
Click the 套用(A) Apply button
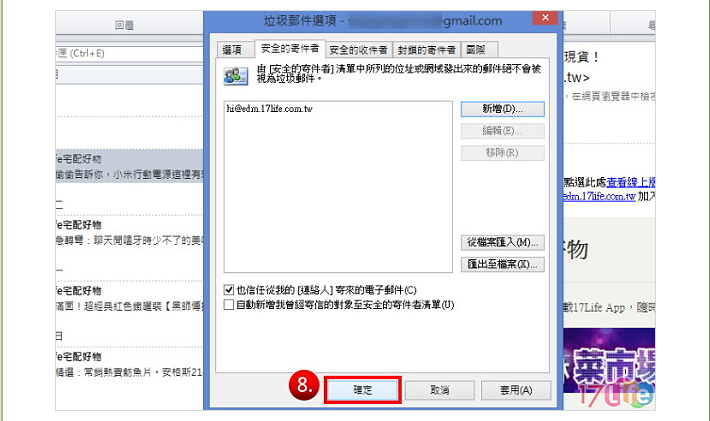[x=516, y=390]
